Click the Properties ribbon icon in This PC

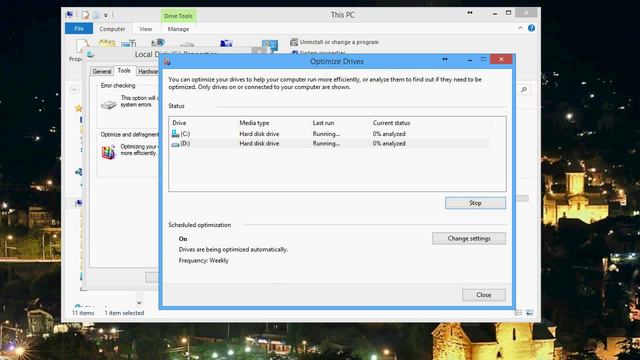(x=82, y=45)
